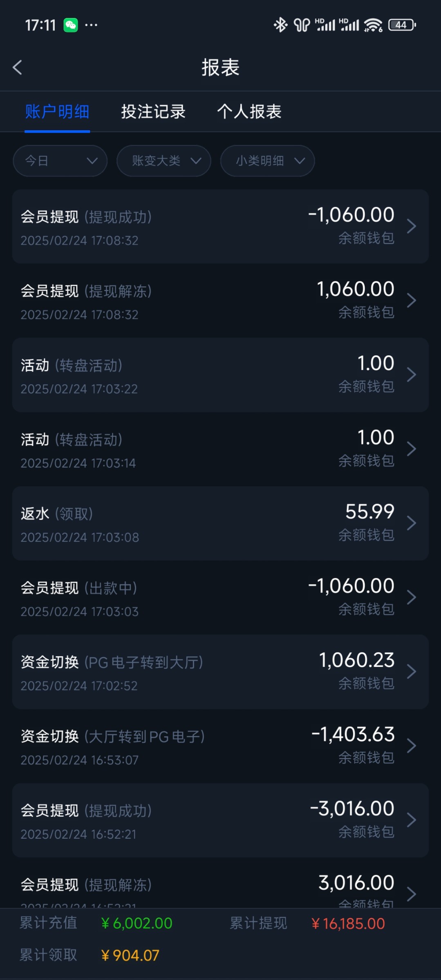441x980 pixels.
Task: Open arrow for 返水 55.99 entry
Action: pyautogui.click(x=411, y=523)
